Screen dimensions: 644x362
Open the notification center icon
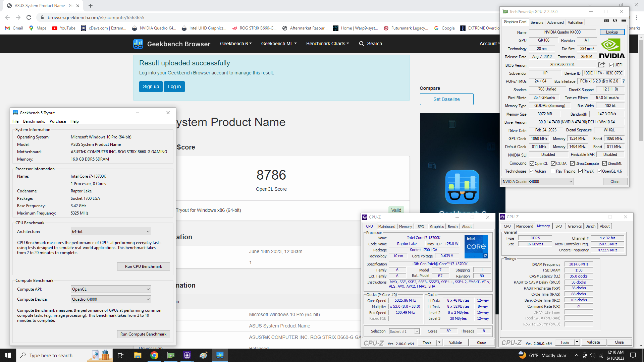pos(633,355)
